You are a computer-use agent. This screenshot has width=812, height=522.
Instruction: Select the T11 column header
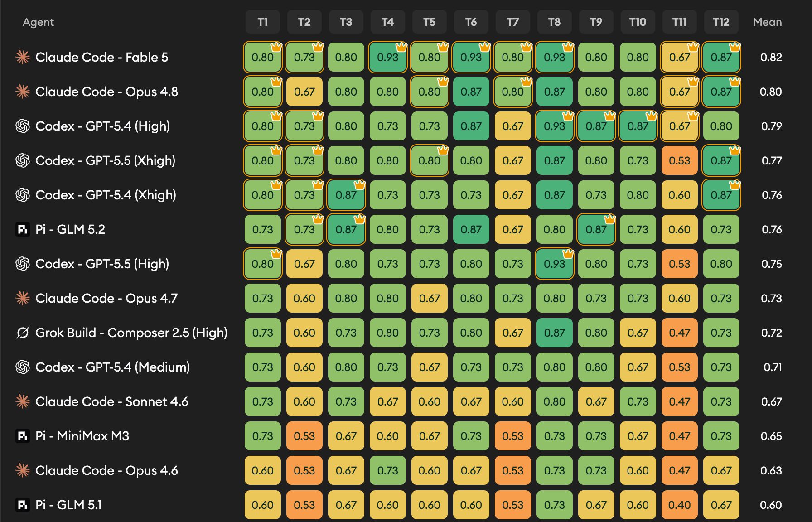(x=680, y=22)
